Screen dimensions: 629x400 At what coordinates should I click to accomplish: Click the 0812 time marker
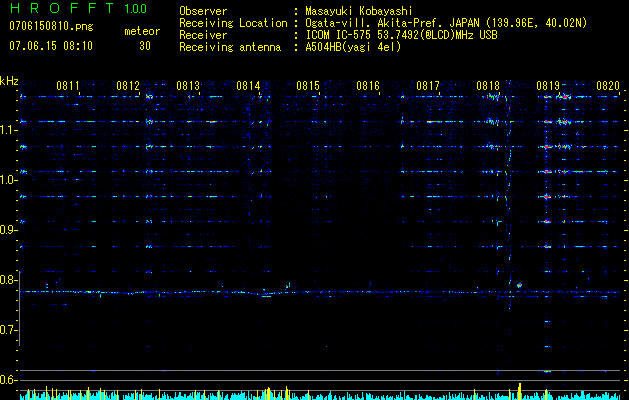point(128,86)
